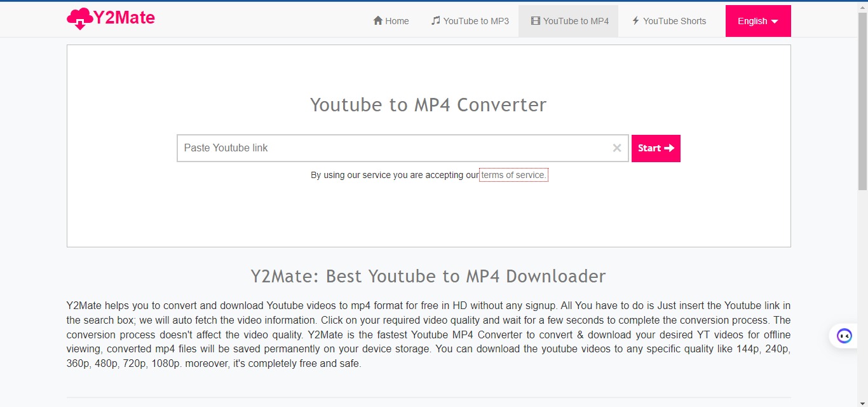Select the YouTube to MP4 navigation tab

[x=574, y=20]
